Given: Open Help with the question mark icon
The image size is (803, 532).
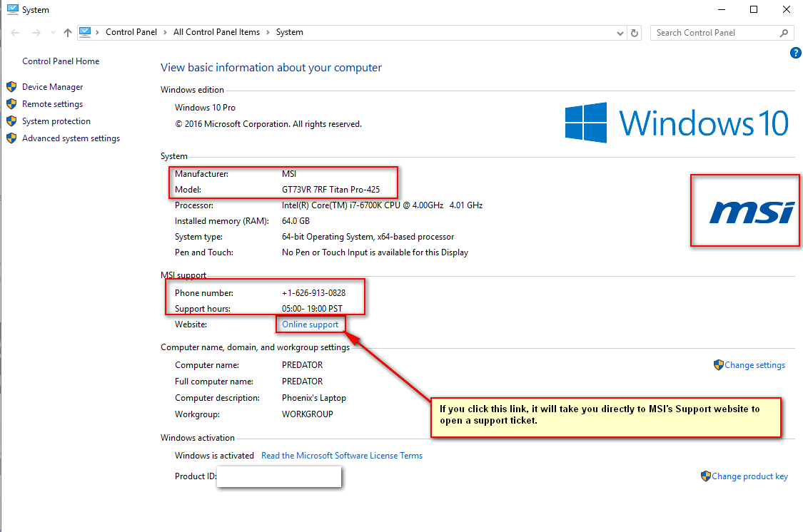Looking at the screenshot, I should [x=796, y=53].
